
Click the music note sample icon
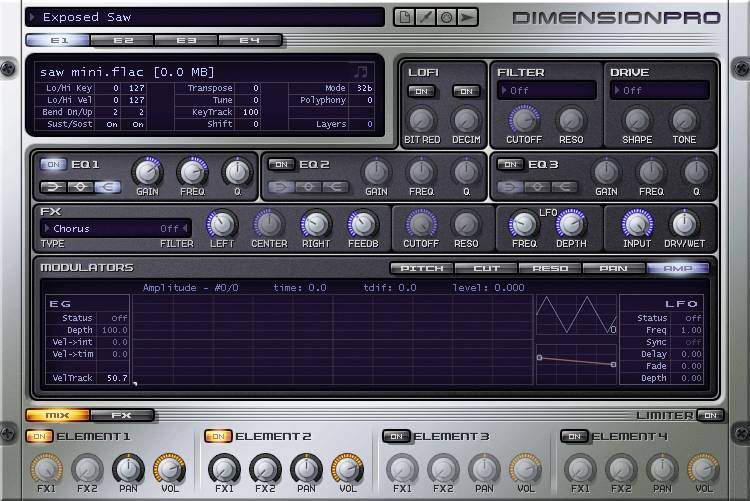[361, 71]
